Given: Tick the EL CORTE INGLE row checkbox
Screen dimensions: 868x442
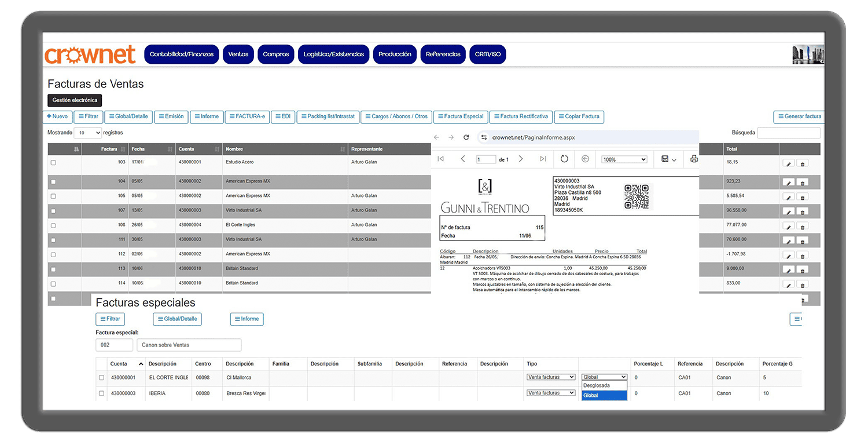Looking at the screenshot, I should click(102, 378).
